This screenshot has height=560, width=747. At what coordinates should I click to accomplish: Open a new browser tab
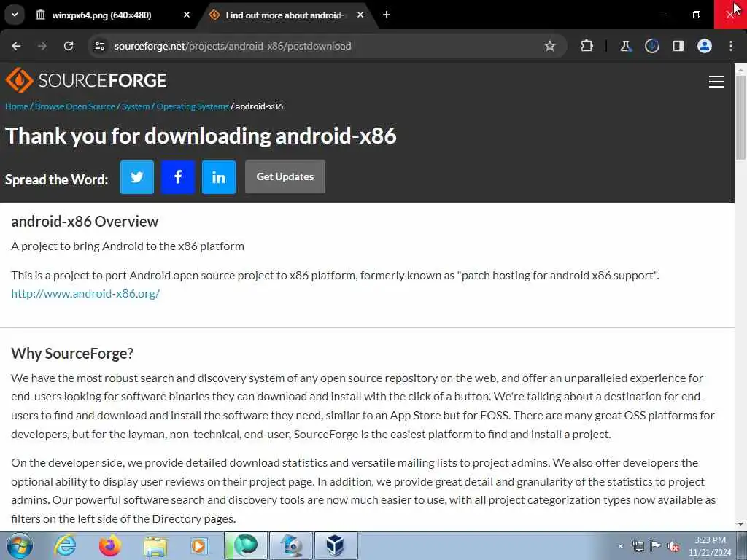coord(387,15)
